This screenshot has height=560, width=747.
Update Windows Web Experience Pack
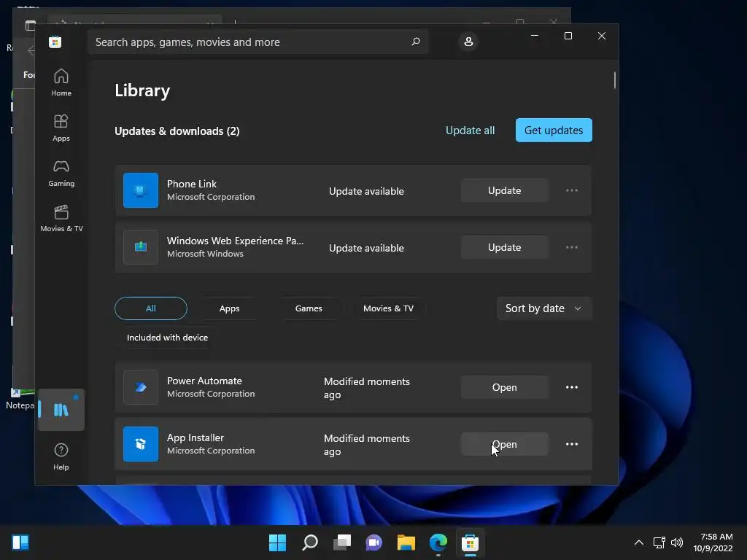point(505,247)
